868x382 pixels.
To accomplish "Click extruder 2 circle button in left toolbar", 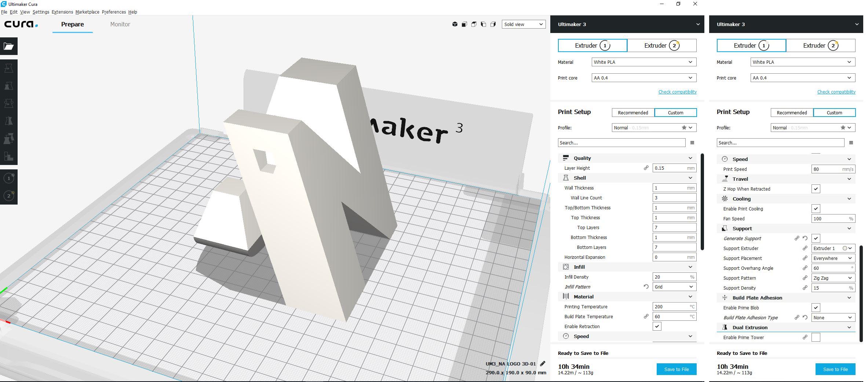I will 9,196.
